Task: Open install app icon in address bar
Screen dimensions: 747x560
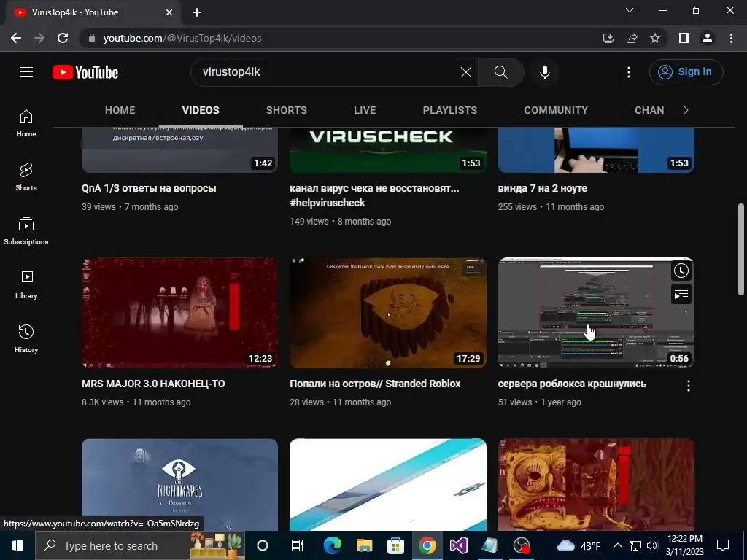Action: click(608, 38)
